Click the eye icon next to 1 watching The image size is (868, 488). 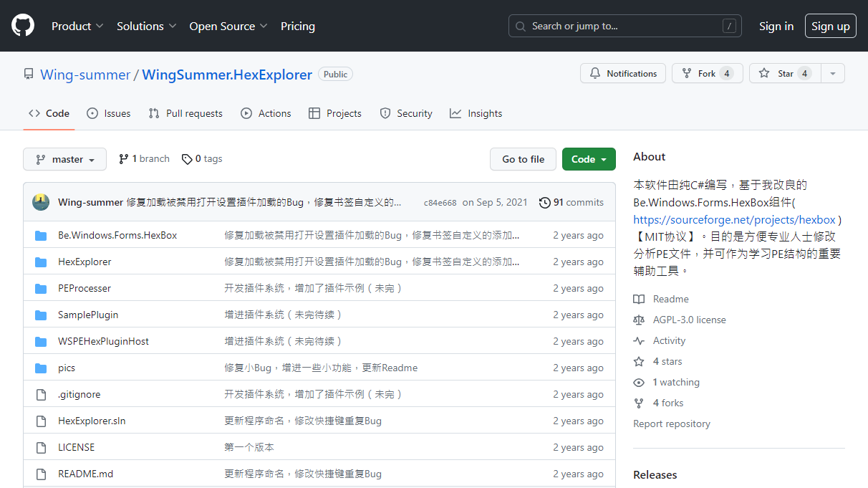[x=639, y=382]
